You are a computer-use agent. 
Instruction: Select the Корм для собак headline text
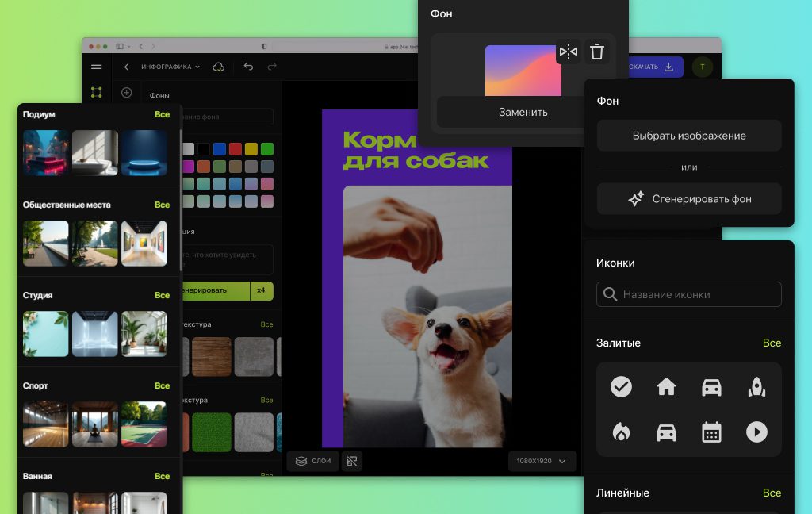416,150
